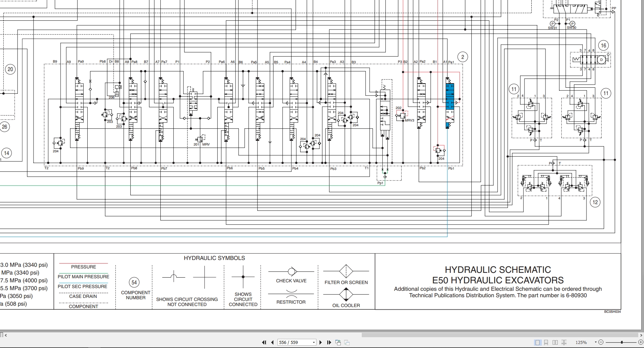Switch to continuous facing view
Viewport: 644px width, 348px height.
564,342
